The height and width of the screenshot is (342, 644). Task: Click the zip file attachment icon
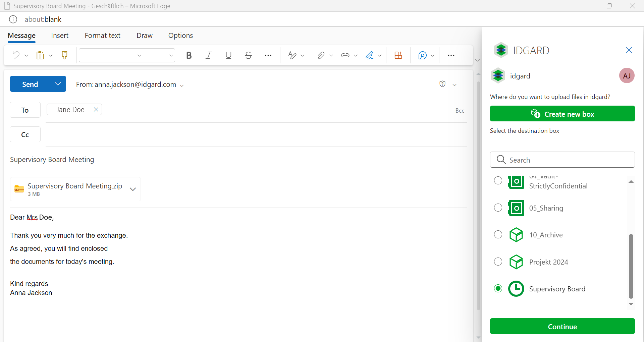pos(19,189)
